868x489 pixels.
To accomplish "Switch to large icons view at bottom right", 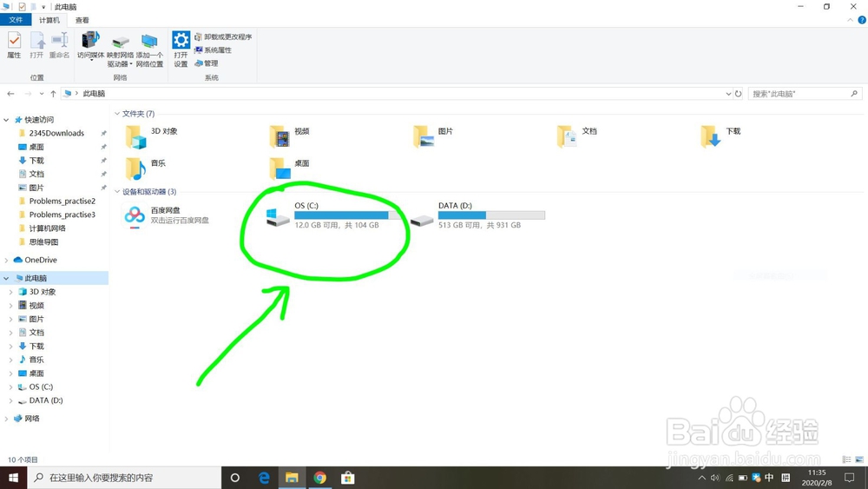I will [x=859, y=459].
